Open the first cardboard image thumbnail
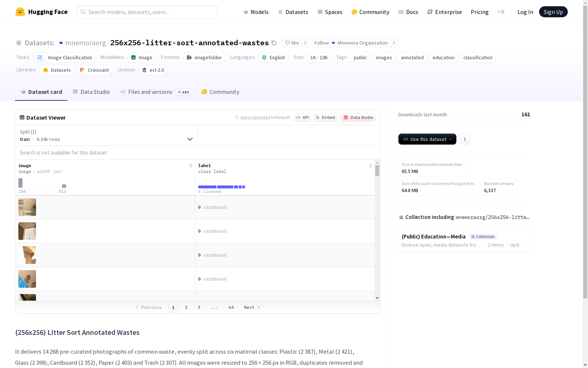This screenshot has height=368, width=588. pos(27,207)
